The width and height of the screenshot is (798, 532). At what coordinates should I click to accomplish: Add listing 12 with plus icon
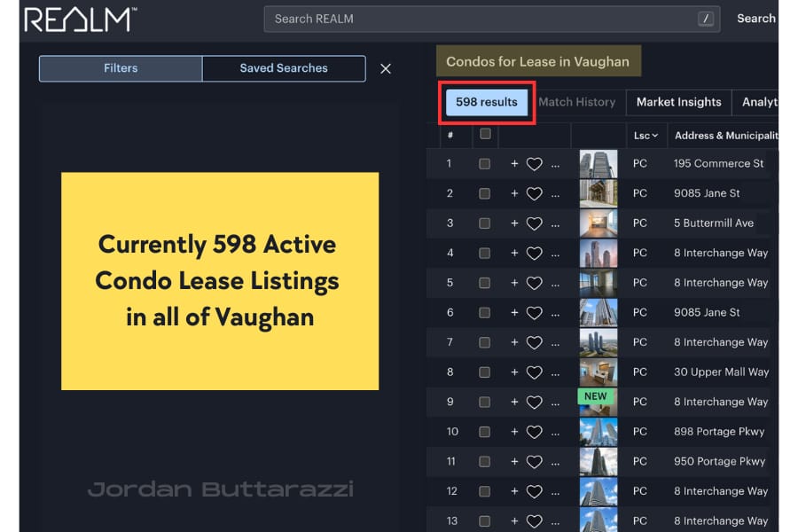click(514, 491)
